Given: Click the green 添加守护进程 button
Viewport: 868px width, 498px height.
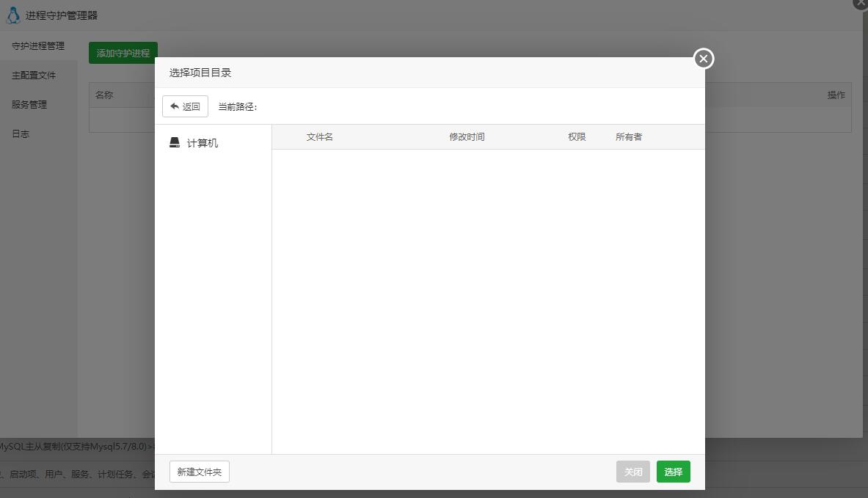Looking at the screenshot, I should coord(123,53).
